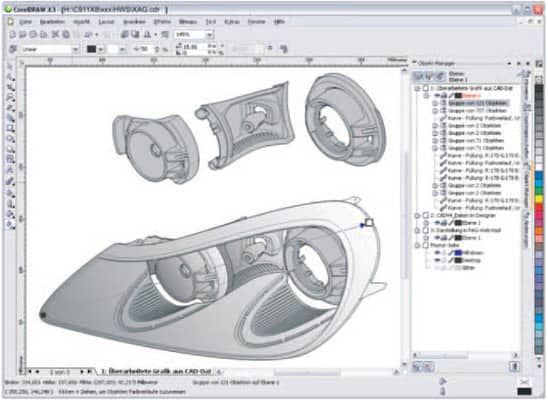
Task: Click the Cut scissors icon in toolbar
Action: click(55, 34)
